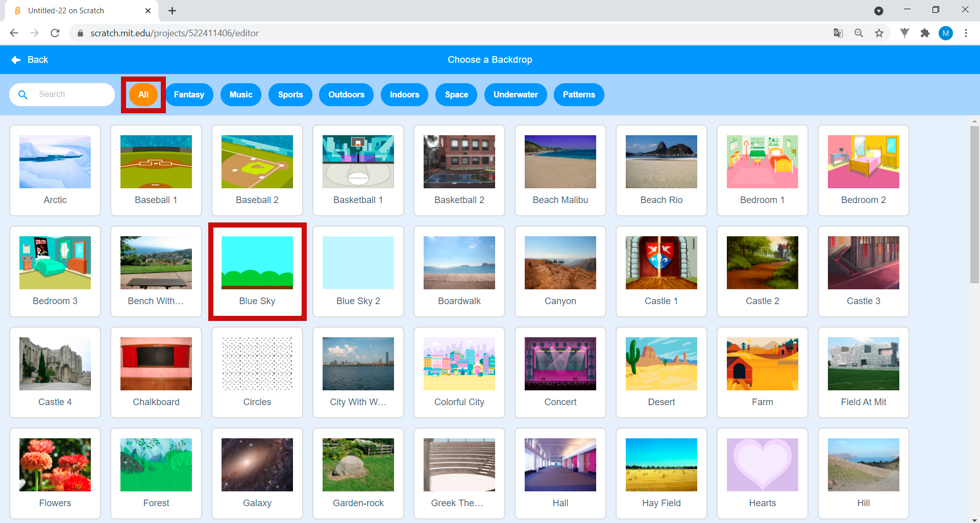Select the City With Water backdrop
This screenshot has width=980, height=523.
coord(358,372)
